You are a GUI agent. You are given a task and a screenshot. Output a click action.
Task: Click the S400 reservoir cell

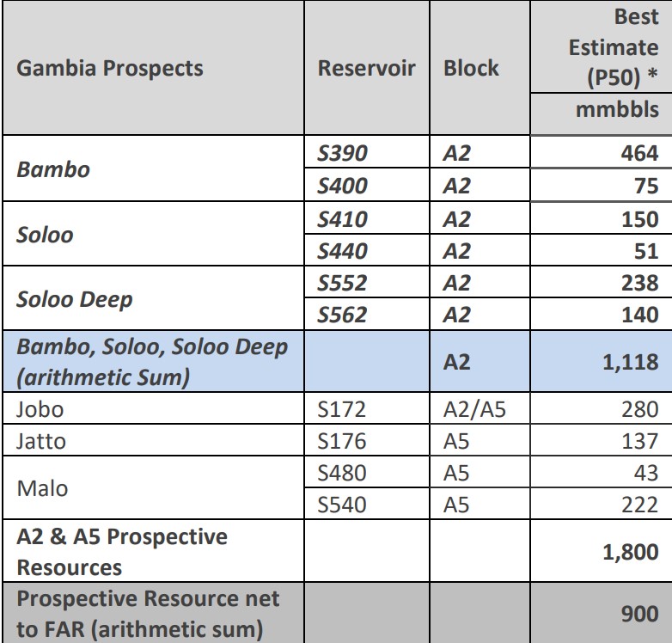coord(343,186)
